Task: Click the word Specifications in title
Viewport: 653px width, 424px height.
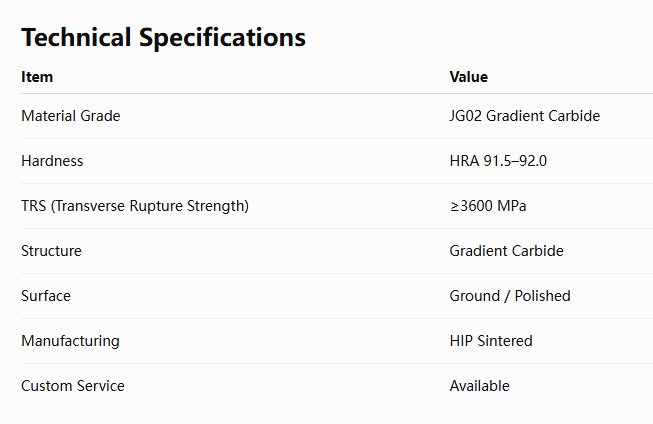Action: 222,38
